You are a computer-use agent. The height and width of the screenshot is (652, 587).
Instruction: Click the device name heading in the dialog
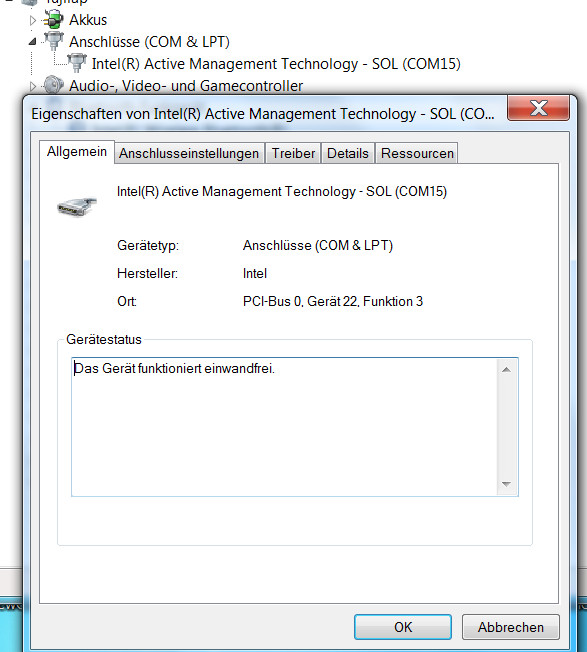pyautogui.click(x=282, y=191)
